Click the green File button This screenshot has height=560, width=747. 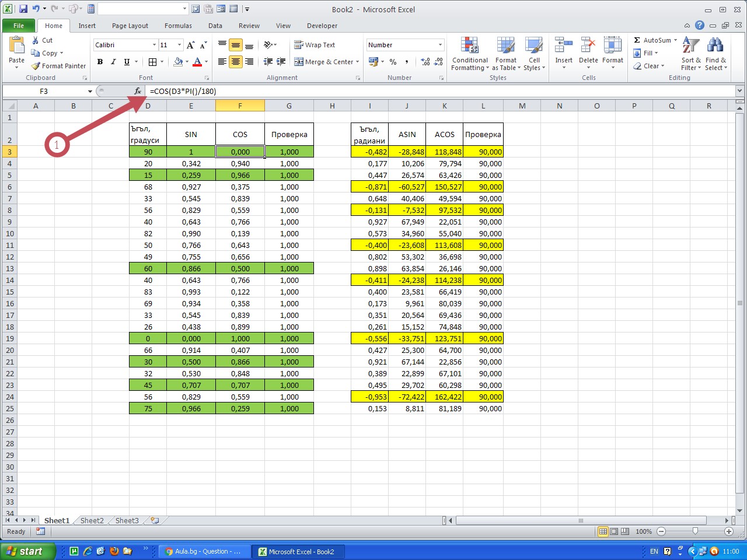click(x=19, y=26)
